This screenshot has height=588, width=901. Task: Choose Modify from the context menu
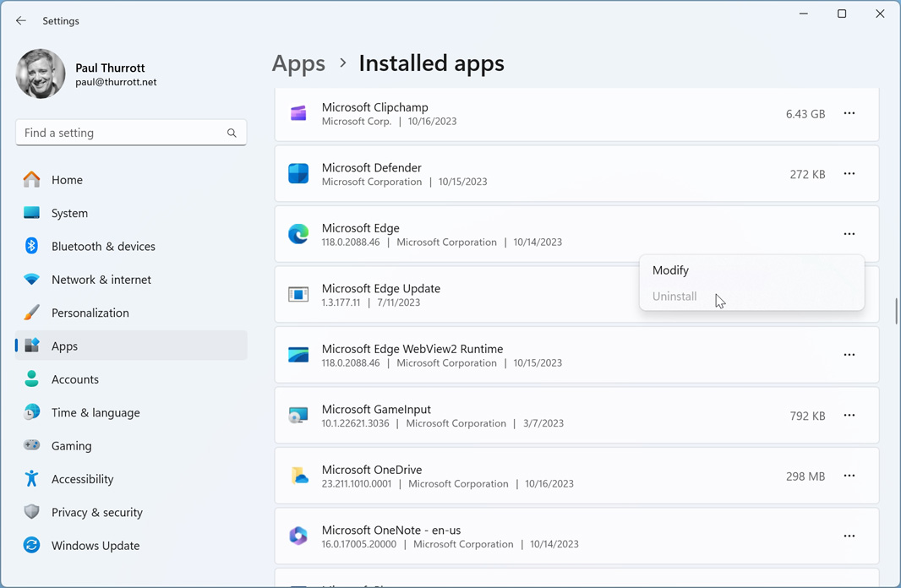670,270
